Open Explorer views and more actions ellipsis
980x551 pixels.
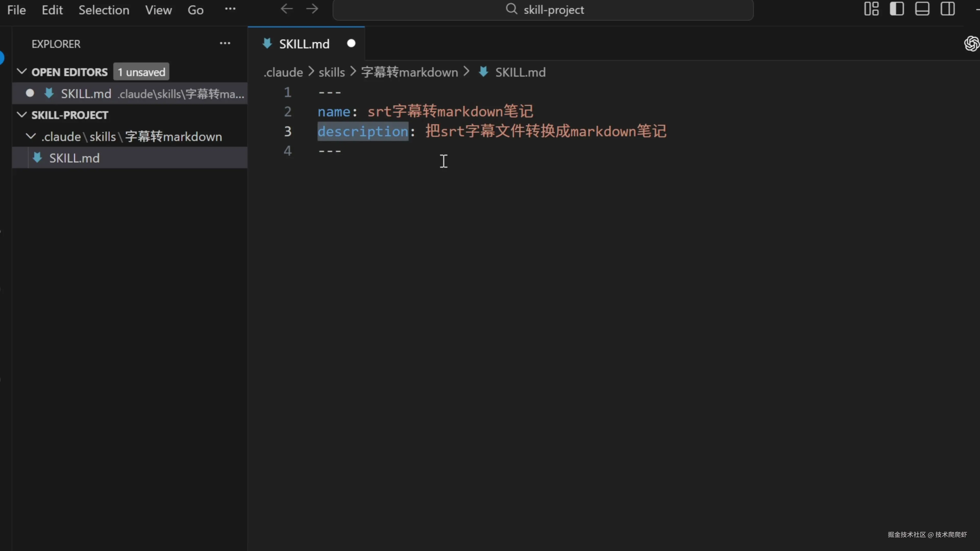pos(225,43)
